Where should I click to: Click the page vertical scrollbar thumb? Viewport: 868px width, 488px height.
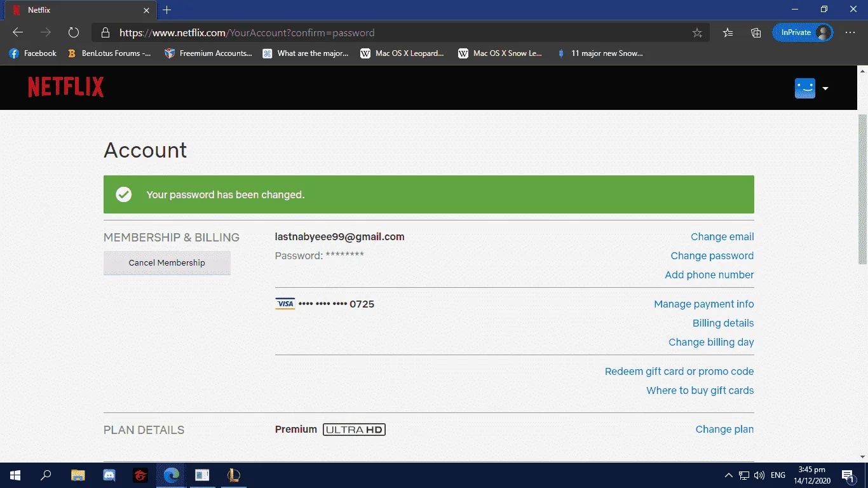(x=862, y=189)
